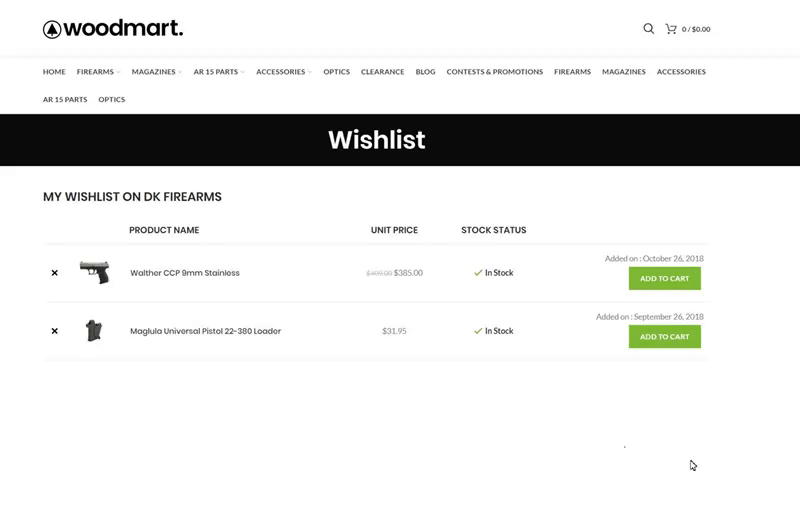Click the $385.00 sale price
Viewport: 800px width, 512px height.
[x=408, y=273]
